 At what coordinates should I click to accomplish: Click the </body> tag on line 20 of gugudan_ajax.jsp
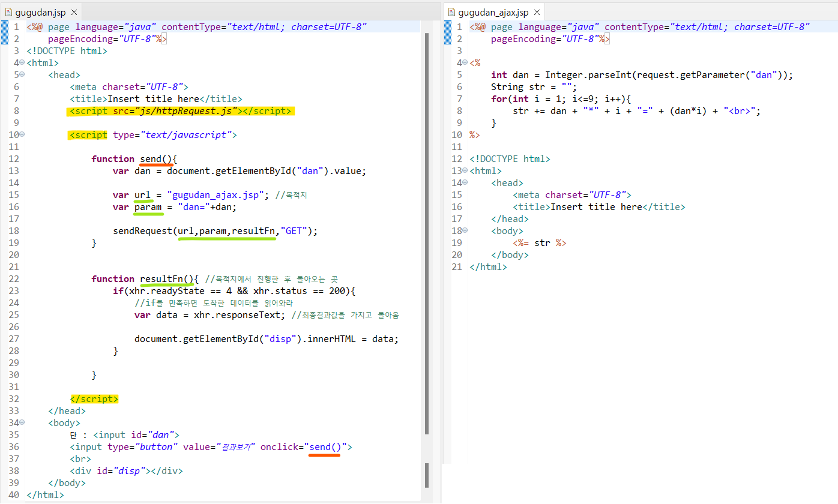click(x=510, y=254)
